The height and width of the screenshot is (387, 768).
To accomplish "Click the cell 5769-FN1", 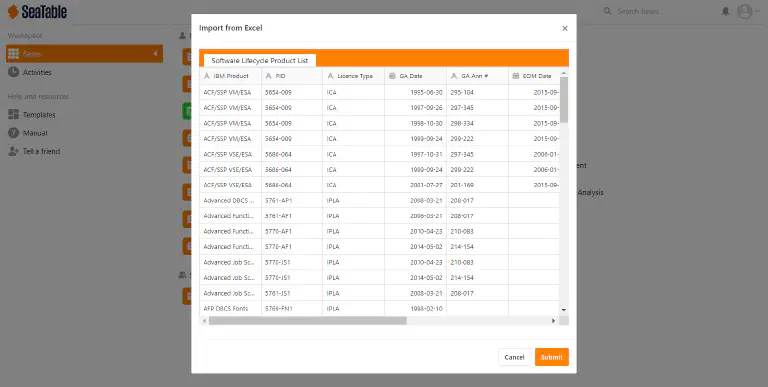I will click(x=292, y=309).
